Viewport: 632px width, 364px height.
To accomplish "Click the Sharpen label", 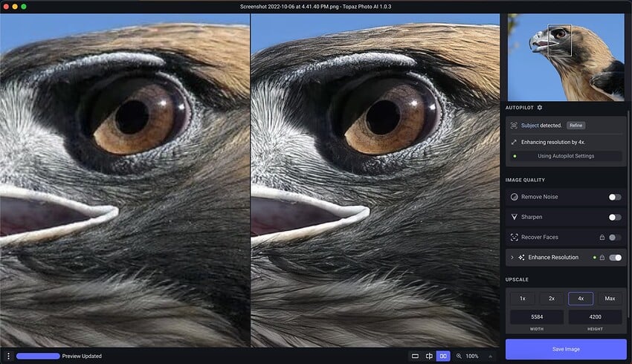I will (x=532, y=217).
